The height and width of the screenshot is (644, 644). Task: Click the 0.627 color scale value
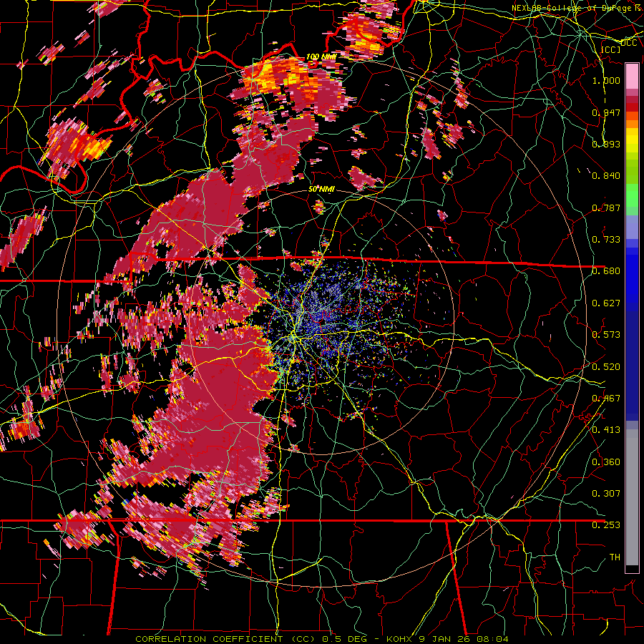[x=606, y=303]
